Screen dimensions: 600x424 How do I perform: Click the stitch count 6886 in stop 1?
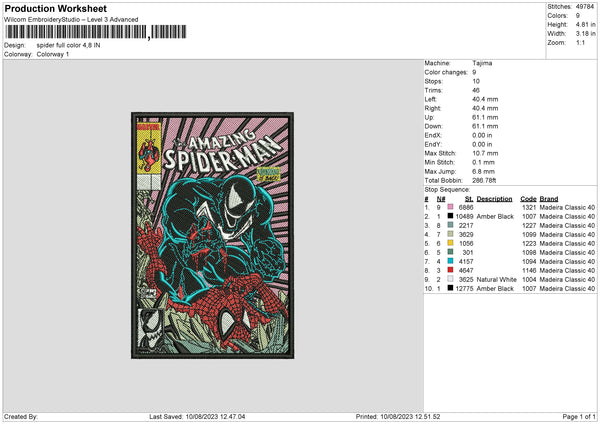point(466,207)
